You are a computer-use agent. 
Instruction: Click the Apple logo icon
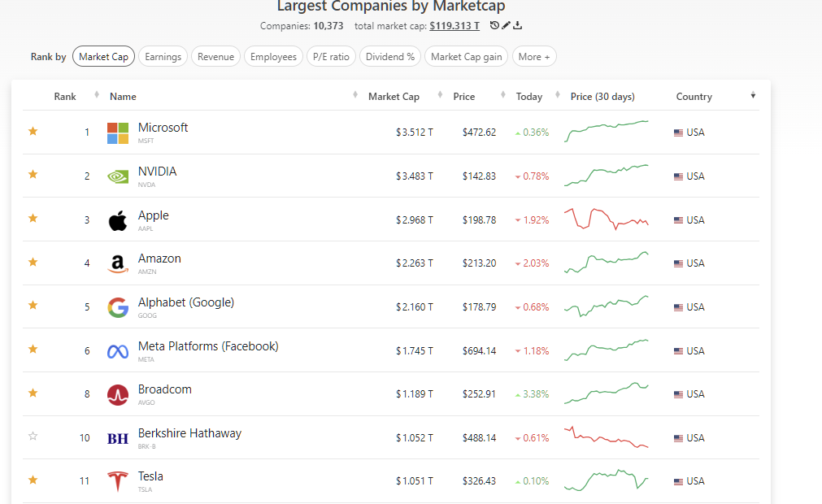coord(116,219)
